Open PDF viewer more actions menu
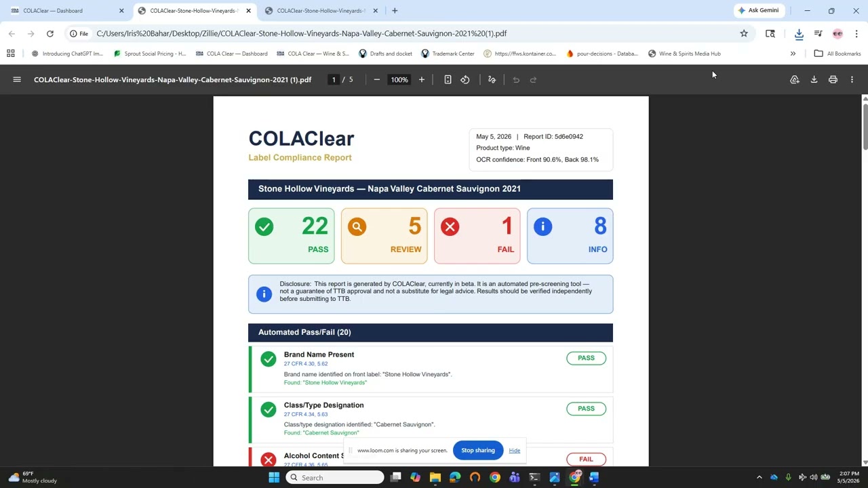Viewport: 868px width, 488px height. 852,80
